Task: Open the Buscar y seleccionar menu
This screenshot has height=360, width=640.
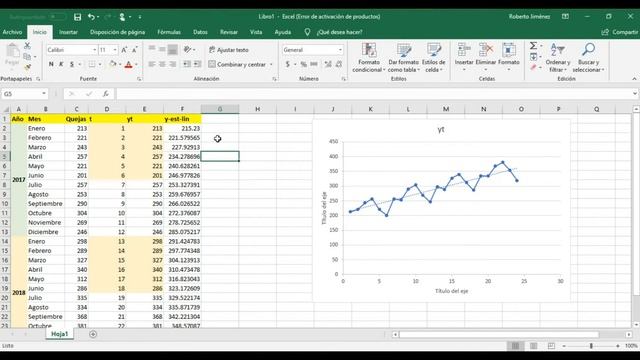Action: click(588, 58)
